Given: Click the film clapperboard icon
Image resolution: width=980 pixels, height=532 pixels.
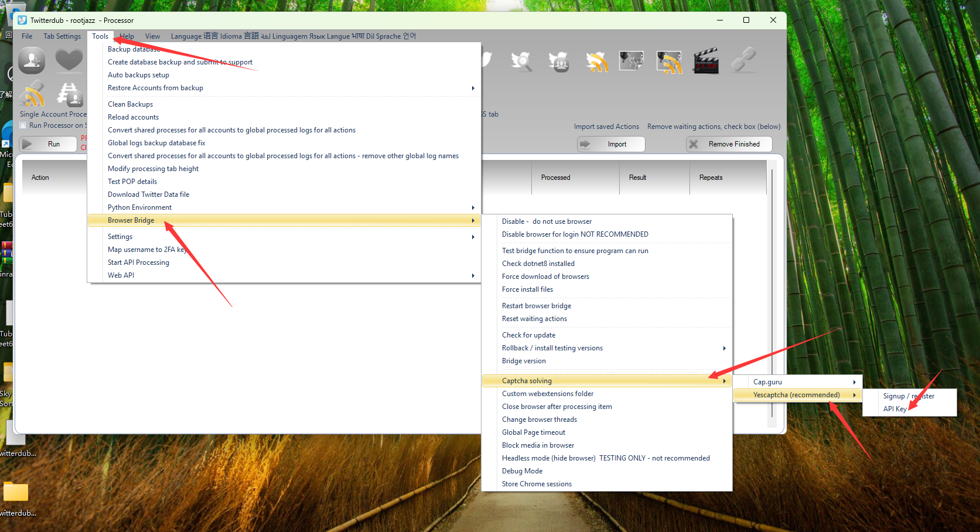Looking at the screenshot, I should (x=706, y=61).
